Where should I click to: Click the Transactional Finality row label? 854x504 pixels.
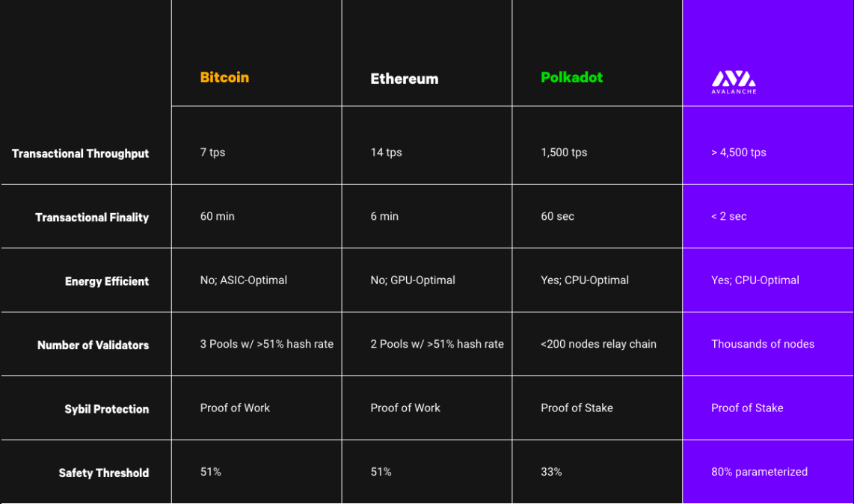point(92,218)
